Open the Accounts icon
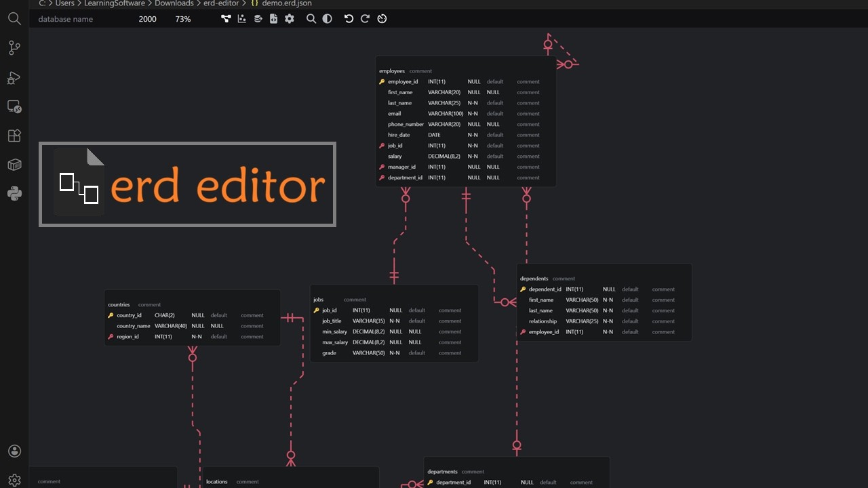 point(14,451)
